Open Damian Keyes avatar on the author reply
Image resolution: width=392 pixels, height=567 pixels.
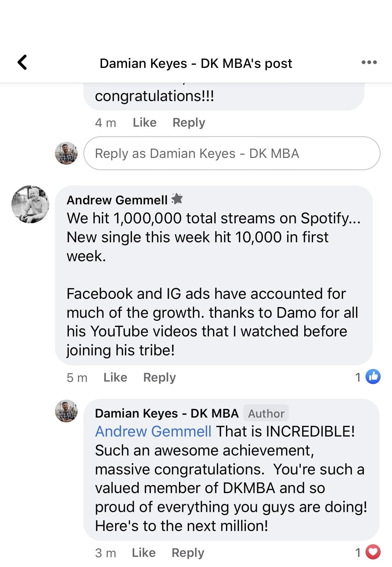pyautogui.click(x=66, y=411)
